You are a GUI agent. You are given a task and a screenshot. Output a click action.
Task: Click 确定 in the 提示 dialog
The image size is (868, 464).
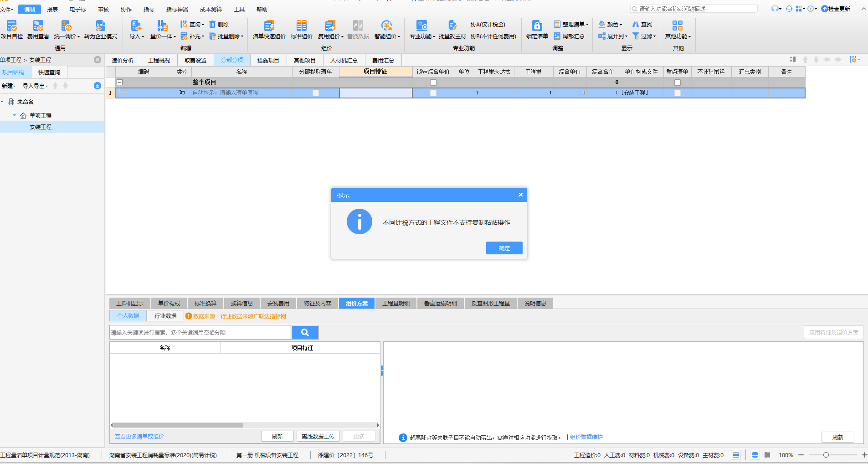coord(504,248)
